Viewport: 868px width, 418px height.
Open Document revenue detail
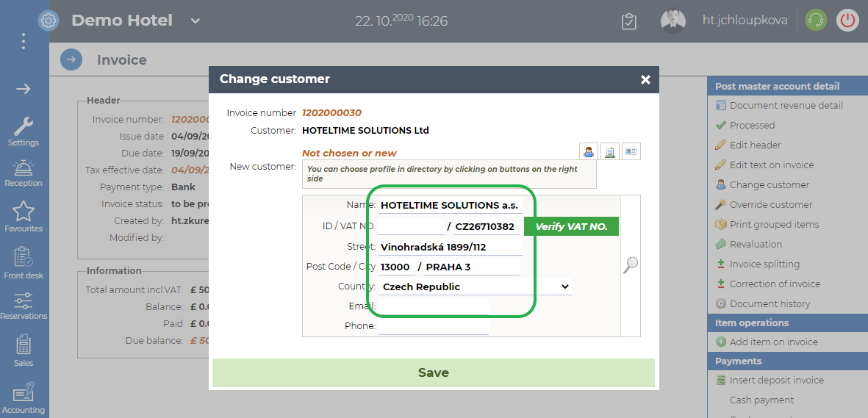[786, 105]
